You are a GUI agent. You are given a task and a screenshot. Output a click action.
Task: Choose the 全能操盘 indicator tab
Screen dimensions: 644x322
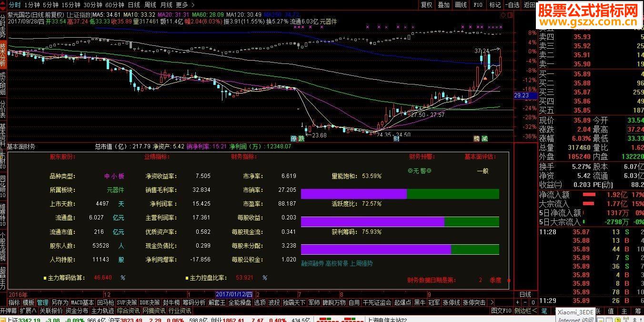tap(240, 302)
